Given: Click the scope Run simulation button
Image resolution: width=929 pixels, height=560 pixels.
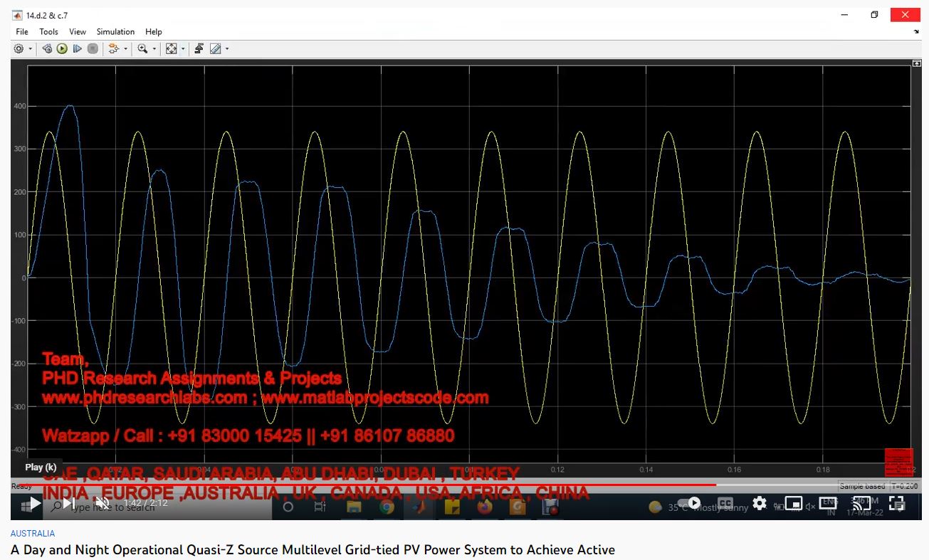Looking at the screenshot, I should coord(62,49).
